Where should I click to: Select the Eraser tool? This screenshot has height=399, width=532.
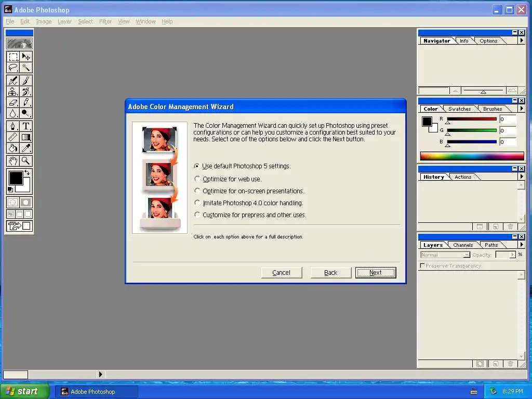[13, 102]
